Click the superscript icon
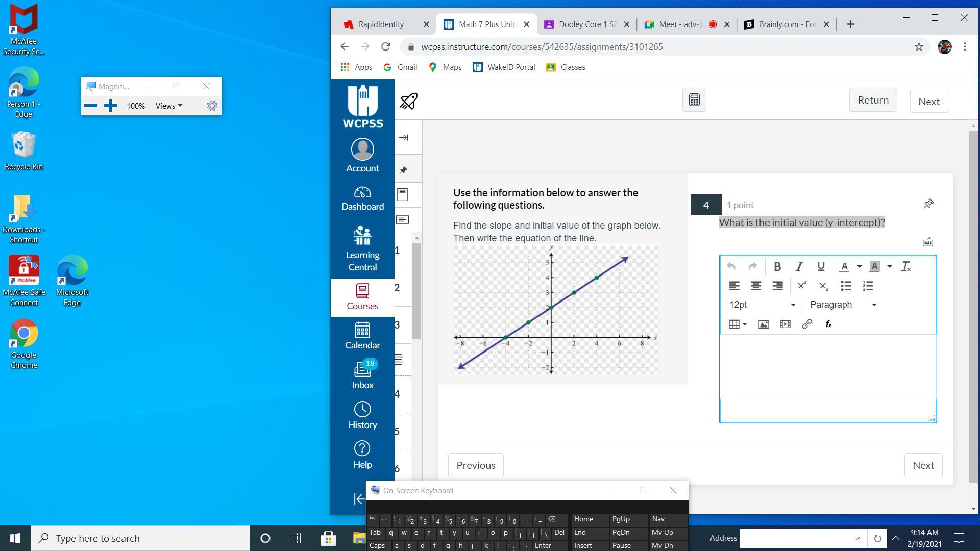This screenshot has height=551, width=980. [802, 286]
